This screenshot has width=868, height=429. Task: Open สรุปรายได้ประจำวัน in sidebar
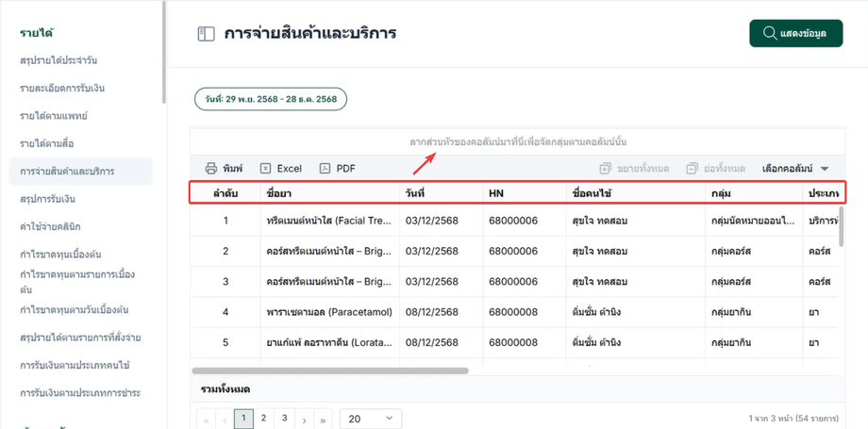pos(58,60)
